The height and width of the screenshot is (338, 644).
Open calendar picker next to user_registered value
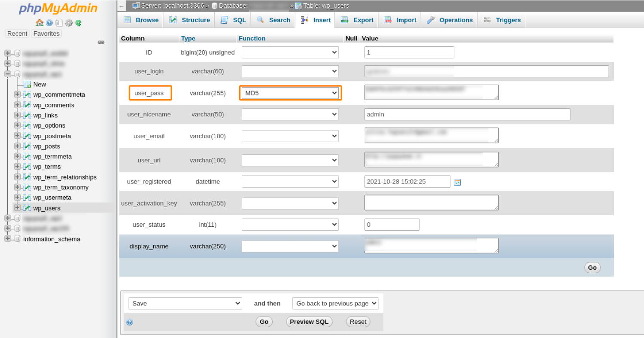coord(457,182)
